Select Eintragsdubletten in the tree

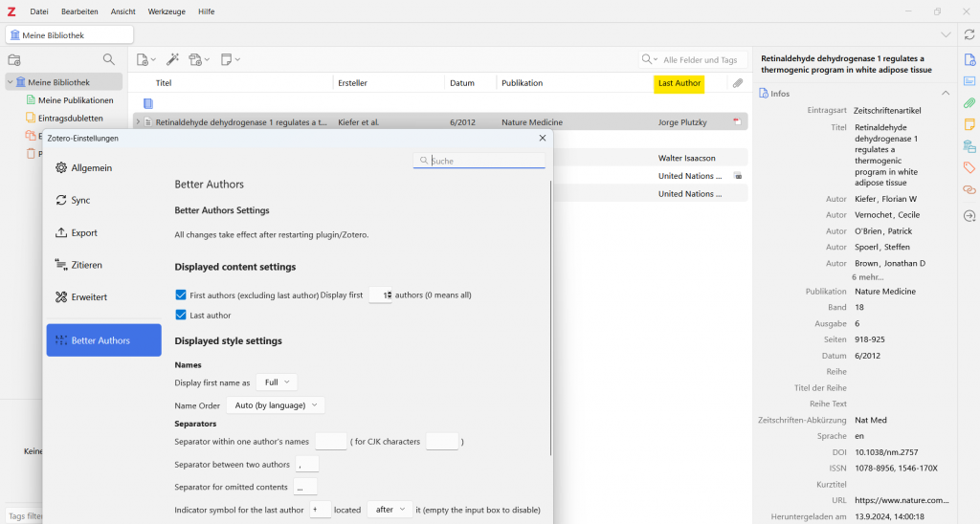64,118
